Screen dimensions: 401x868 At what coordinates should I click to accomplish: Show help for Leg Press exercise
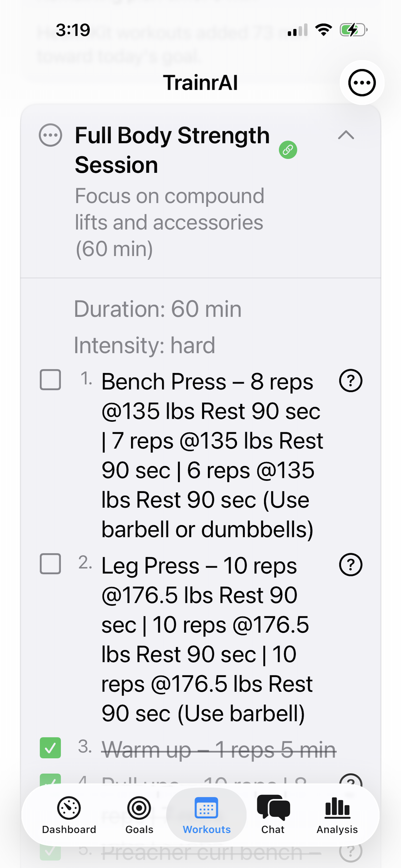tap(350, 565)
